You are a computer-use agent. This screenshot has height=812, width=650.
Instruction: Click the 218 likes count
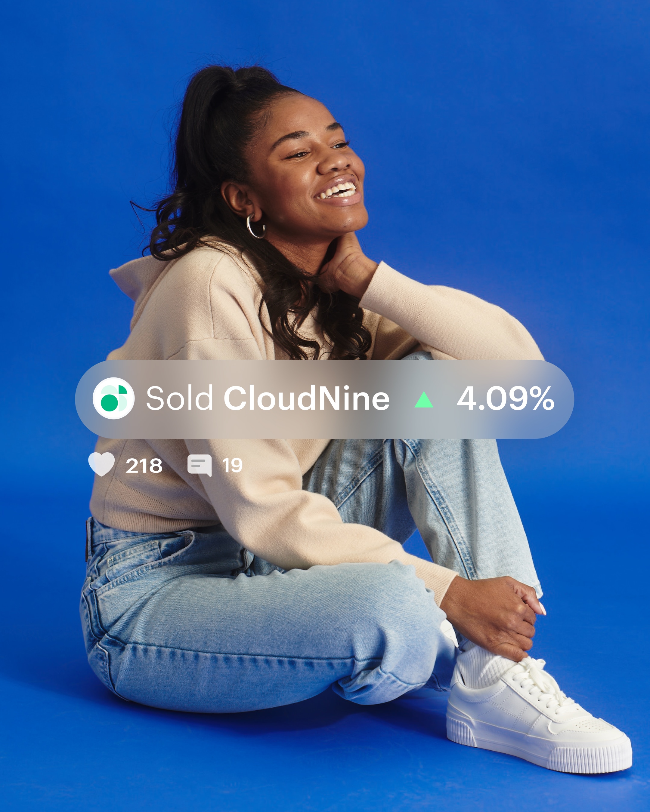144,466
